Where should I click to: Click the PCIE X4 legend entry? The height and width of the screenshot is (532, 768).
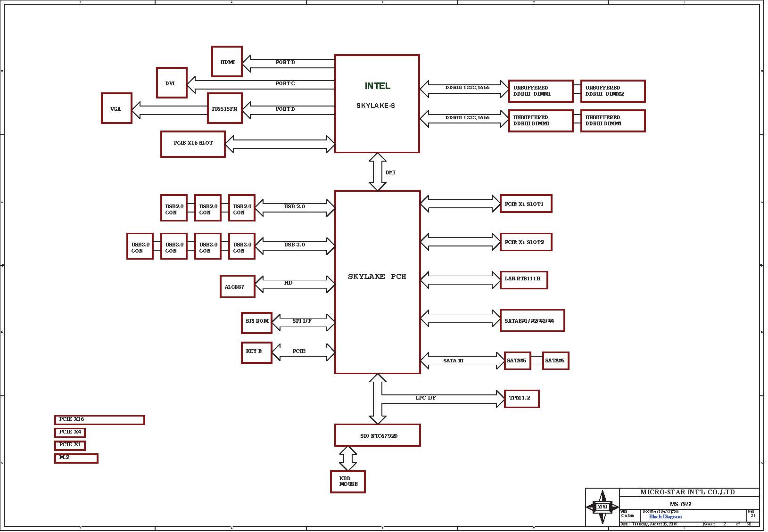[70, 433]
